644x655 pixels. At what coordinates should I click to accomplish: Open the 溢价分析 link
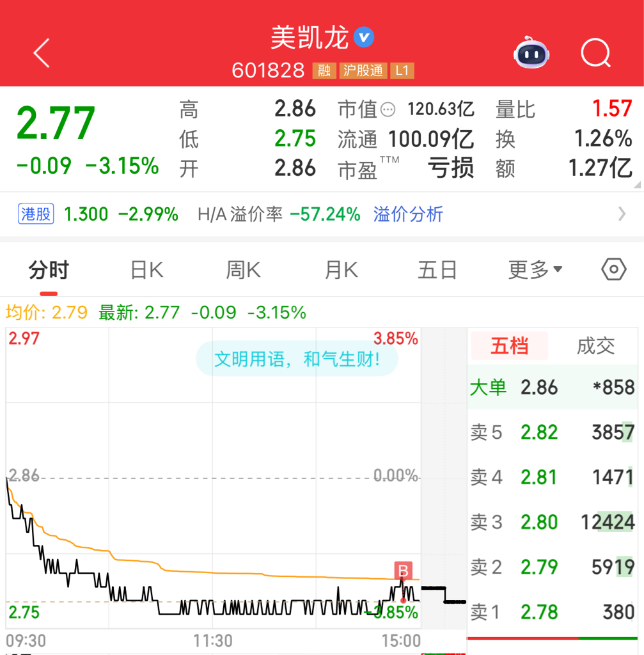[407, 214]
